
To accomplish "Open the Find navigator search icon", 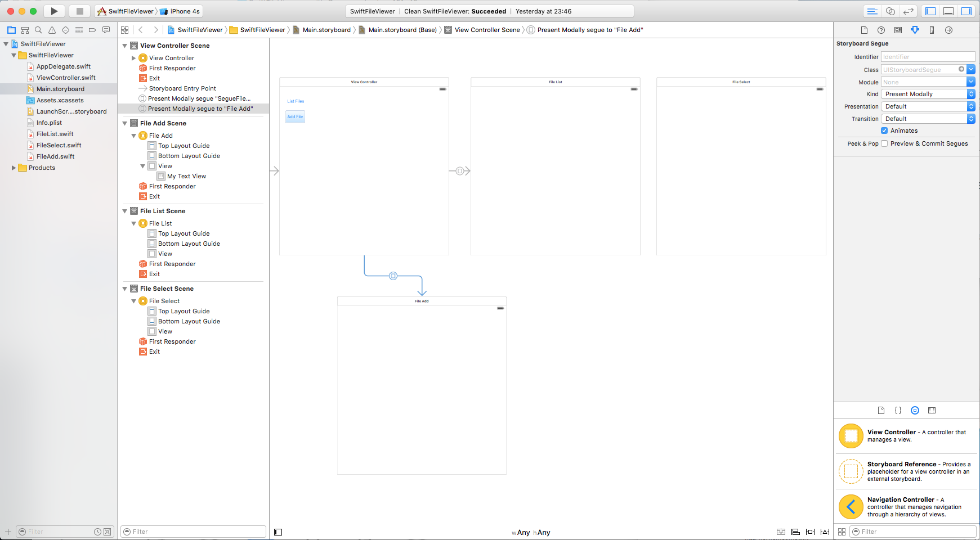I will [x=38, y=30].
